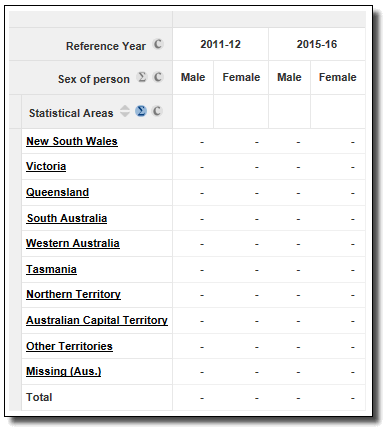This screenshot has height=427, width=383.
Task: Select the 2015-16 column header
Action: pyautogui.click(x=317, y=44)
